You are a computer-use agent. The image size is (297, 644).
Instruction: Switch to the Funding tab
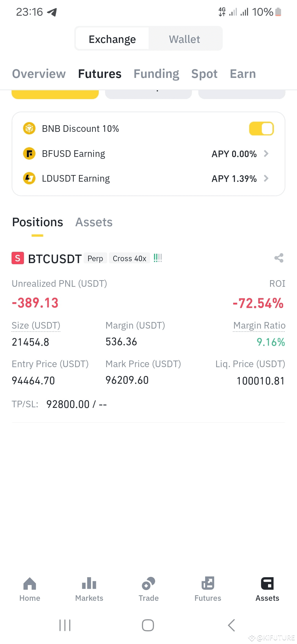point(156,74)
